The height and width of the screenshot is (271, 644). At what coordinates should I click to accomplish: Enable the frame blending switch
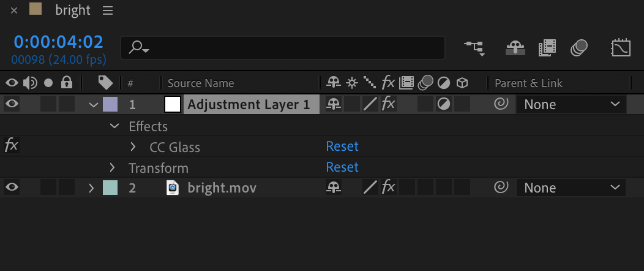547,48
